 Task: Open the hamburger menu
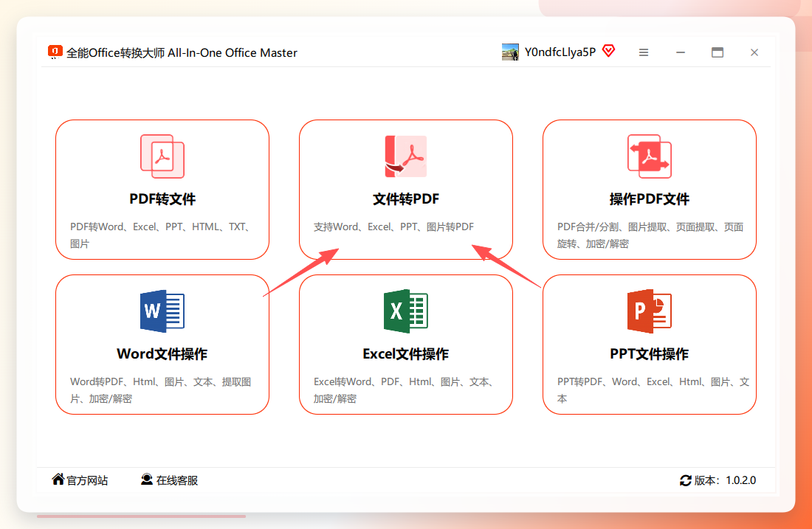coord(644,52)
